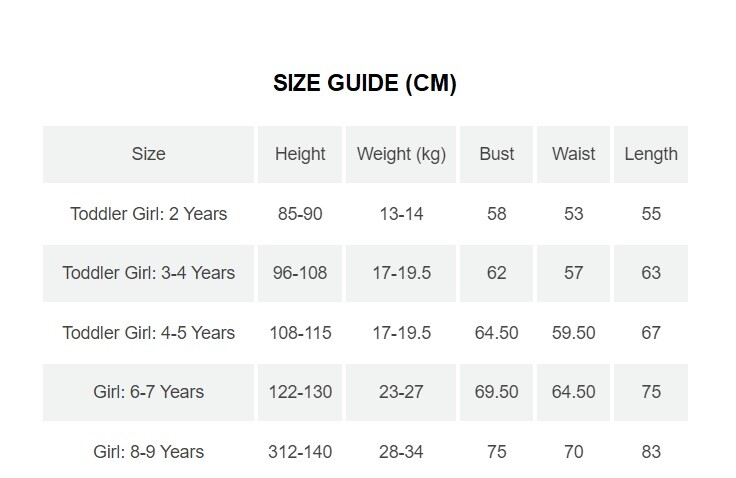The image size is (736, 478).
Task: Select the length value 83
Action: pyautogui.click(x=651, y=452)
